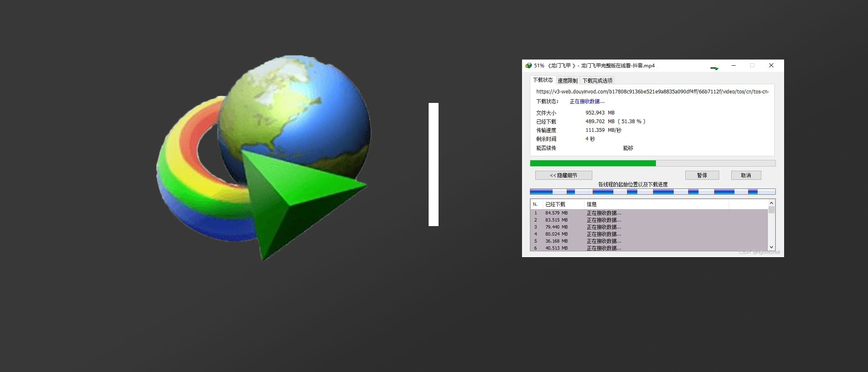Click the green download progress bar
868x372 pixels.
[653, 163]
